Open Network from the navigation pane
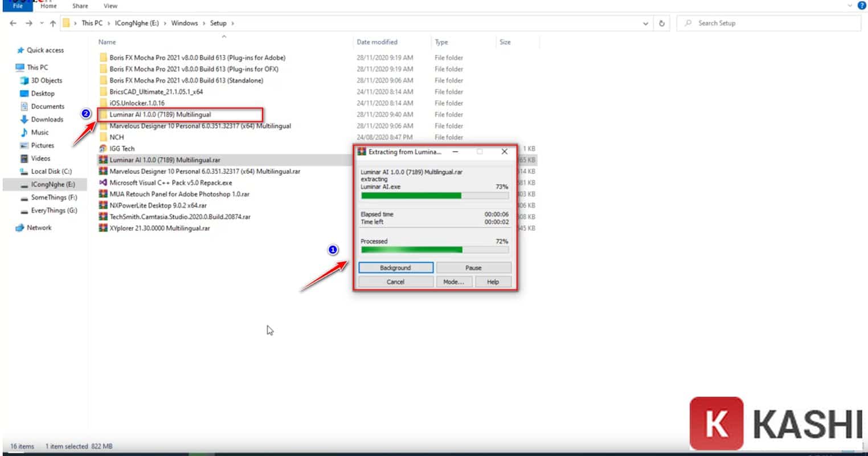Viewport: 868px width, 456px height. (x=40, y=227)
